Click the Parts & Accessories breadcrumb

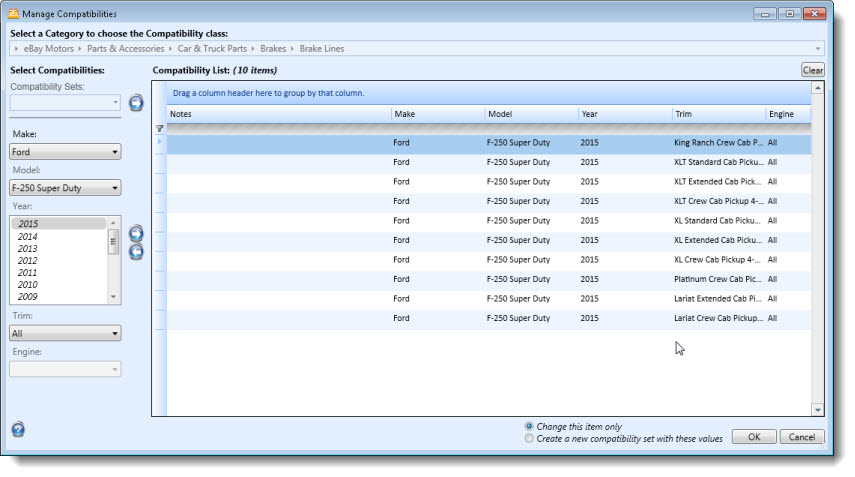point(125,49)
